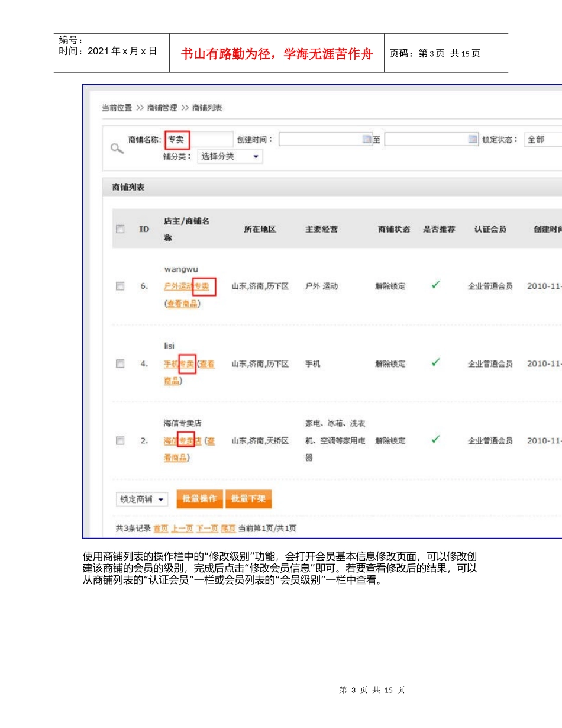Check the box for shop ID 4
The width and height of the screenshot is (562, 728).
pyautogui.click(x=120, y=364)
